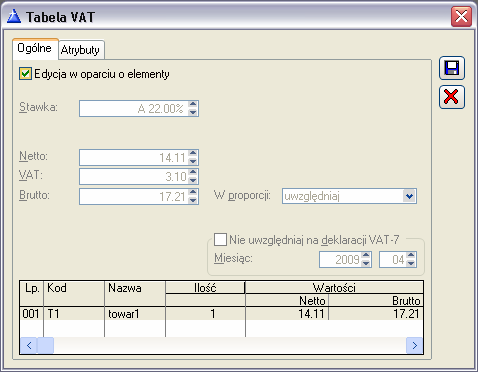Open the W proporcji dropdown
This screenshot has width=478, height=372.
(x=409, y=196)
